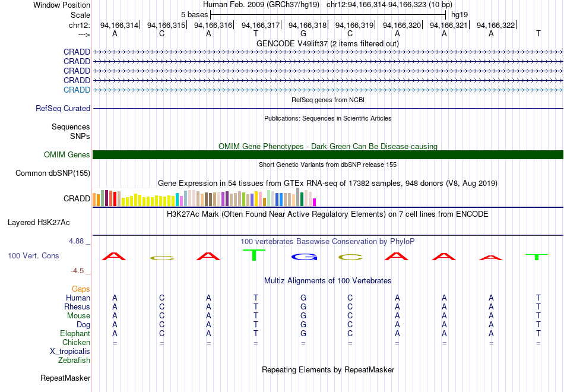Click the magenta bar in the GTEx chart

coord(315,203)
